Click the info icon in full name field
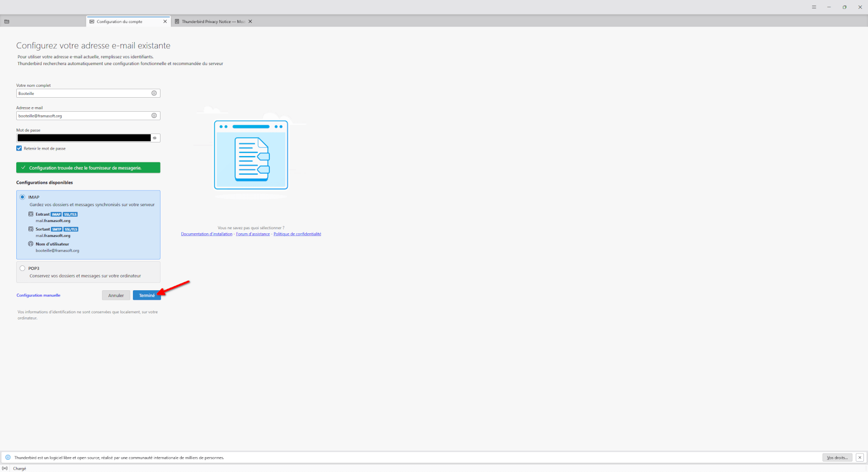Viewport: 868px width, 472px height. 154,93
